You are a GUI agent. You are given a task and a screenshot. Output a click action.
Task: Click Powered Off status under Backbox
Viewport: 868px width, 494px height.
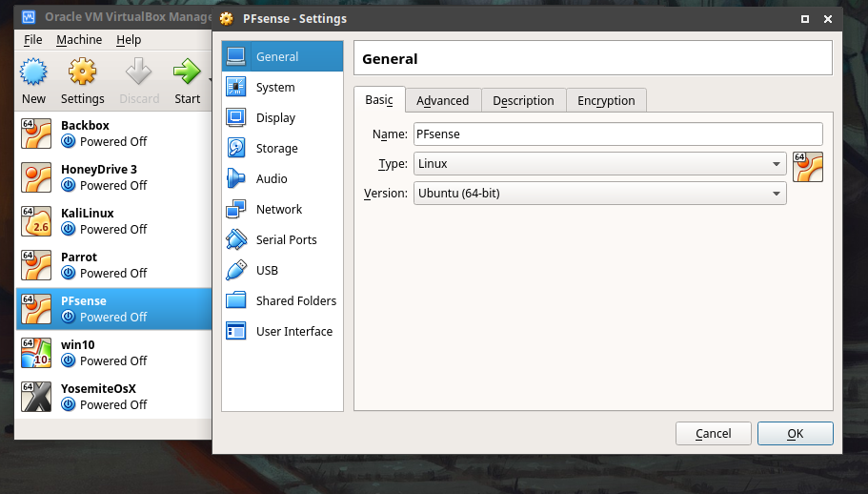[113, 142]
